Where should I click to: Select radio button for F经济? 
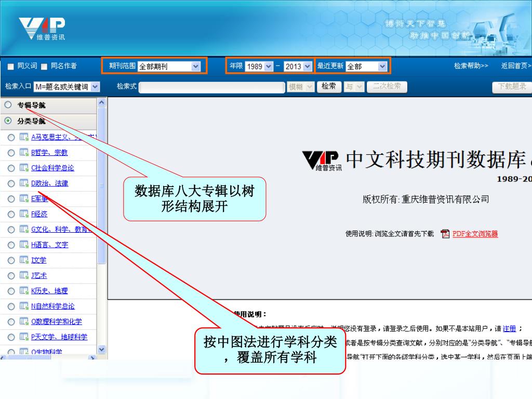tap(11, 214)
